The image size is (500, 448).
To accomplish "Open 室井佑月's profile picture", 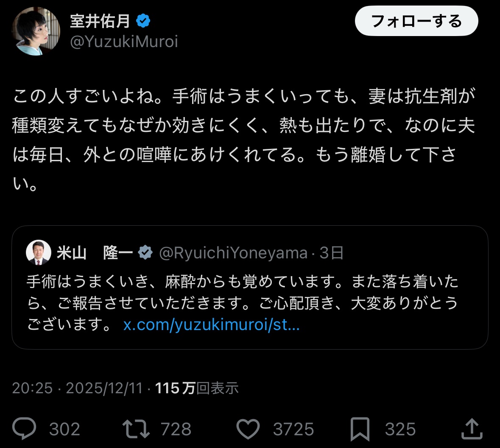I will (x=36, y=31).
